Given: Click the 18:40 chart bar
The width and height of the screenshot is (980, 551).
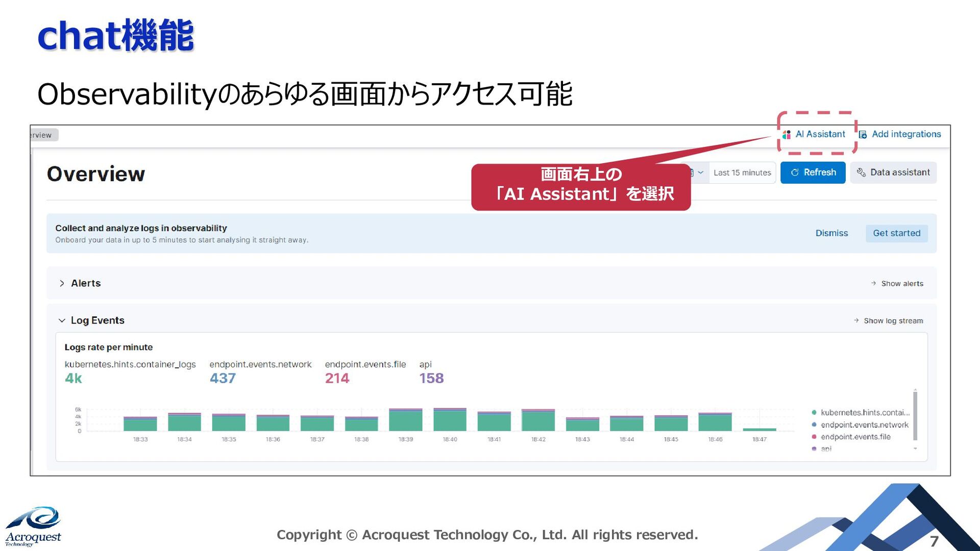Looking at the screenshot, I should [x=450, y=419].
